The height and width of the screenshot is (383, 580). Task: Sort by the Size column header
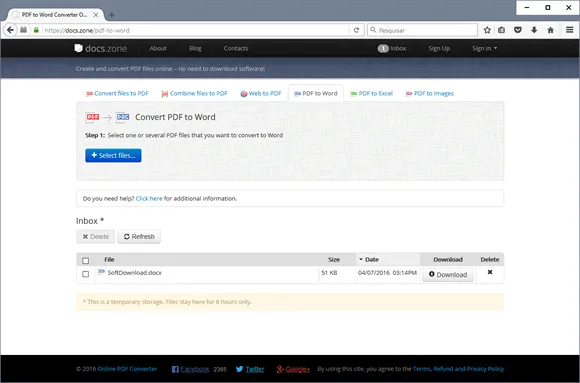click(x=334, y=259)
